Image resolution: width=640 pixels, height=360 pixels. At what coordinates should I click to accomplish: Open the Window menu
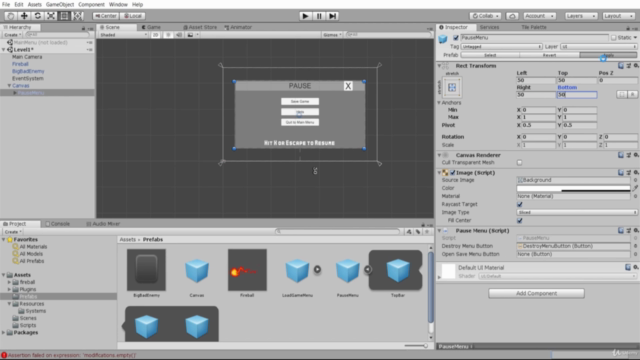[118, 4]
